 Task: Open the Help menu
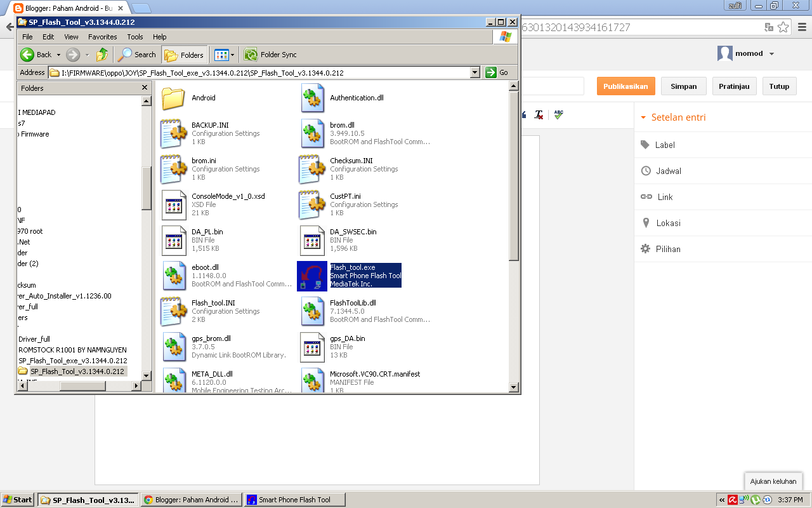[160, 37]
